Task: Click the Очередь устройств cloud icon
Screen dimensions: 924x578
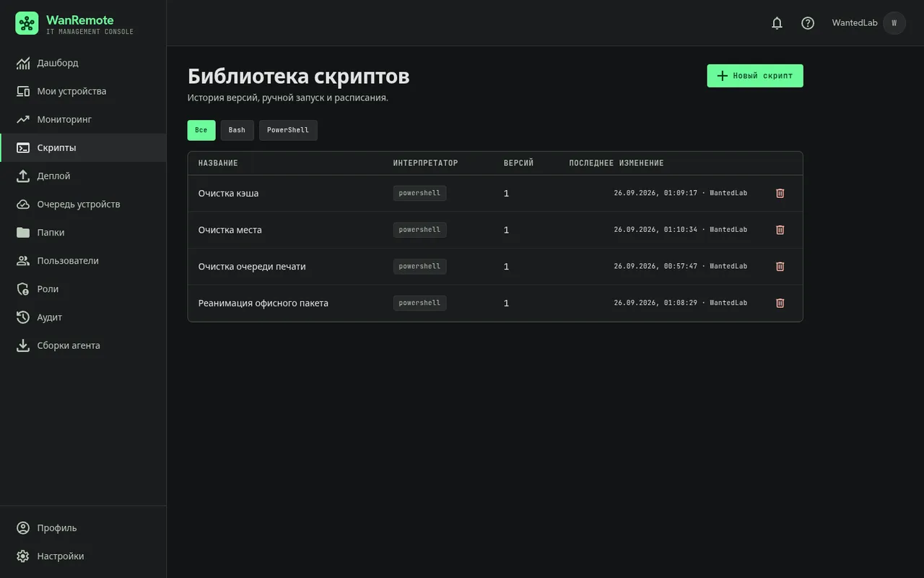Action: [x=23, y=204]
